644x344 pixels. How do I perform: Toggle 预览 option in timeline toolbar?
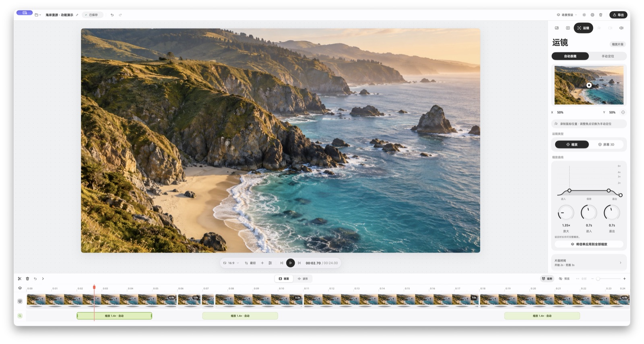[564, 278]
